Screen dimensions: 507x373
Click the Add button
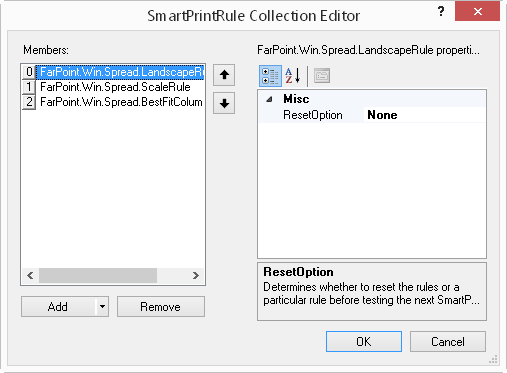coord(58,306)
